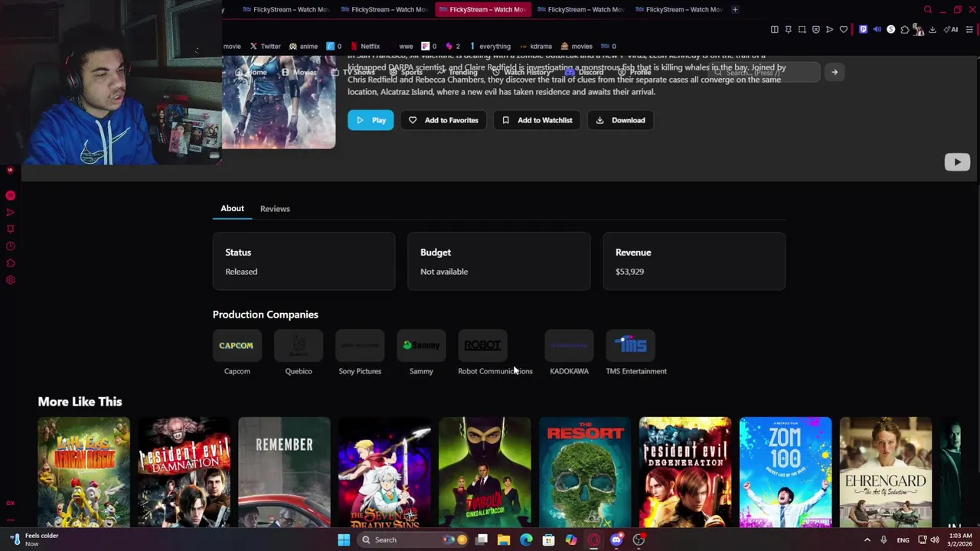
Task: Click the pin icon in browser toolbar
Action: (x=788, y=30)
